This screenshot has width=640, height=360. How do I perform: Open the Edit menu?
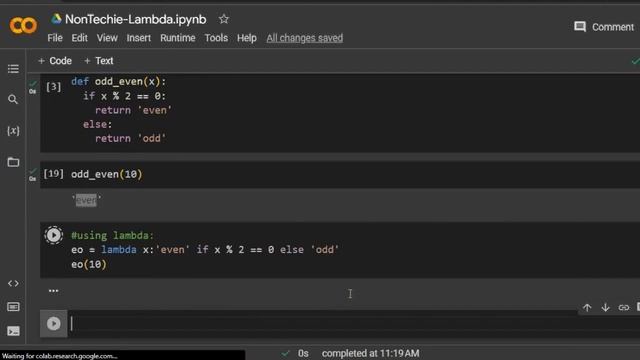tap(79, 38)
